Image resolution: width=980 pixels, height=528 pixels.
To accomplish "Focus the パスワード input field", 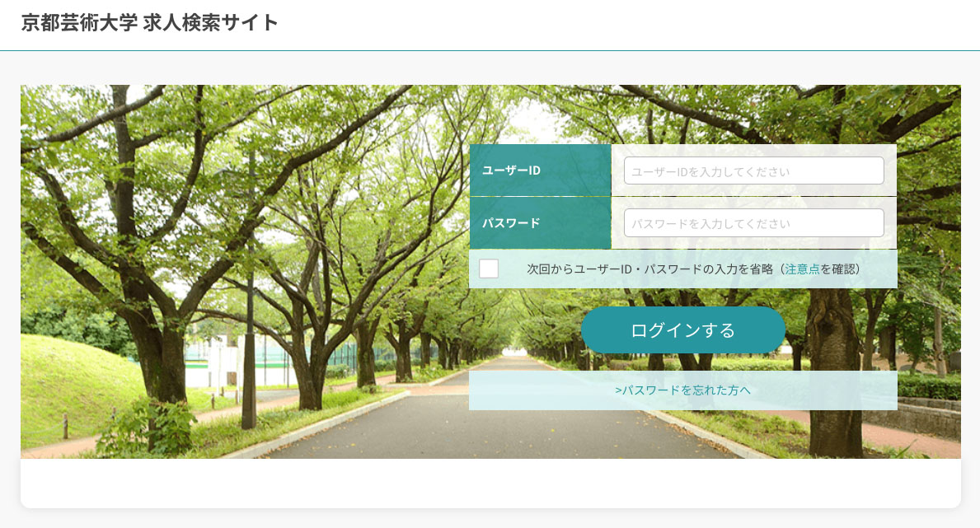I will [753, 223].
